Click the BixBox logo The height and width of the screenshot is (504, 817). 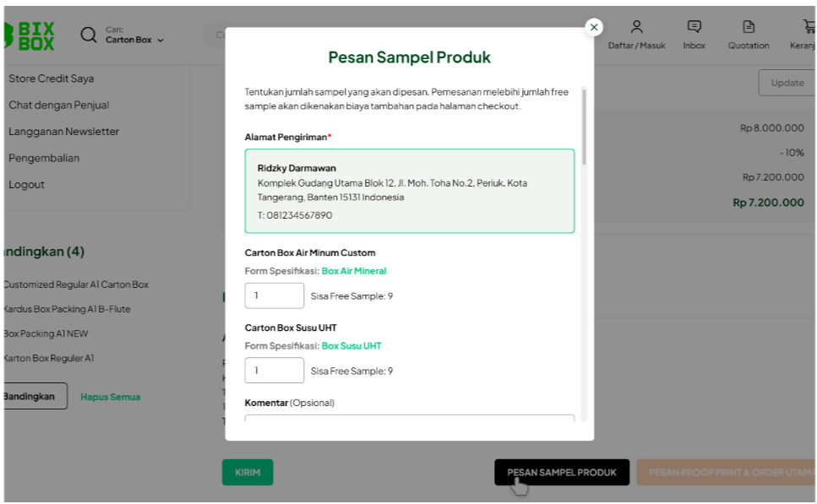30,35
